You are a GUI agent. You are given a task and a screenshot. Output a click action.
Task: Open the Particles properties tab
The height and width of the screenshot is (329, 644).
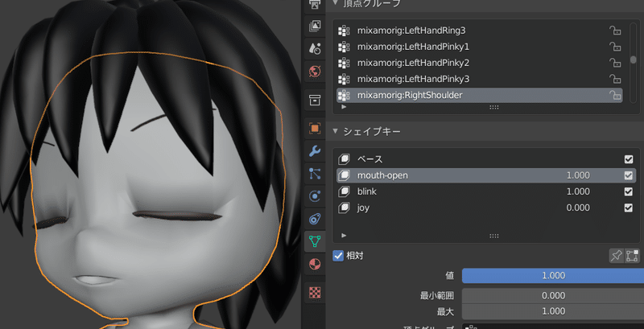tap(315, 174)
